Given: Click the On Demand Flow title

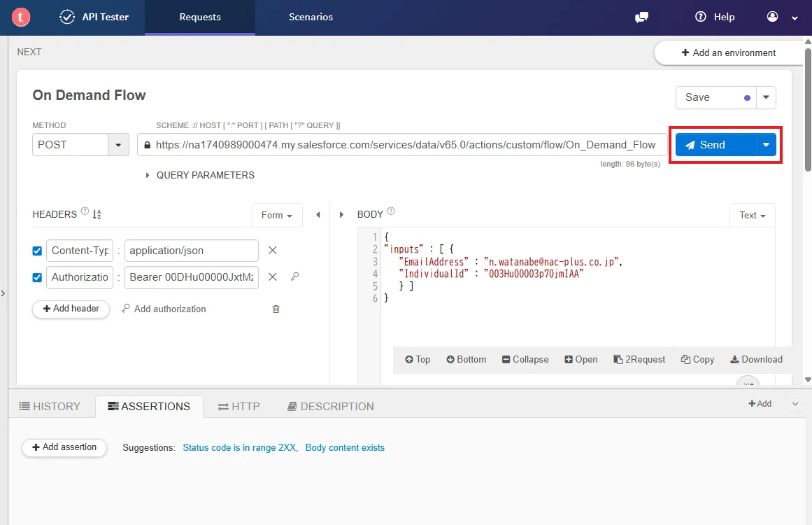Looking at the screenshot, I should pos(89,95).
